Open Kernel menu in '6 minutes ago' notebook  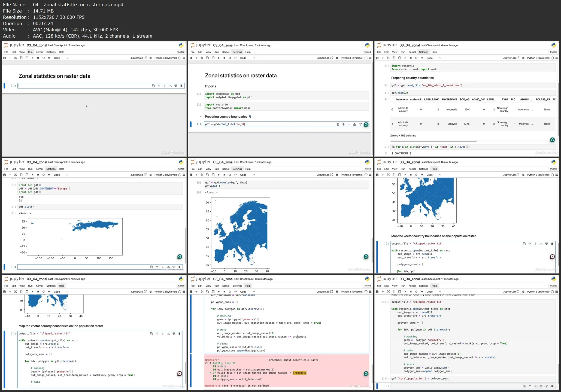(226, 169)
